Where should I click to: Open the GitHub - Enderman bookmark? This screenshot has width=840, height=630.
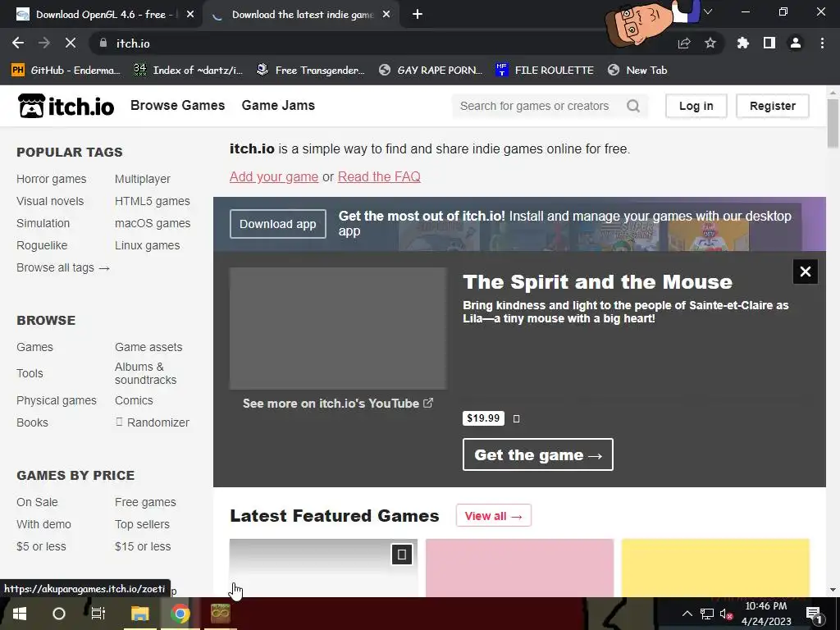[66, 71]
